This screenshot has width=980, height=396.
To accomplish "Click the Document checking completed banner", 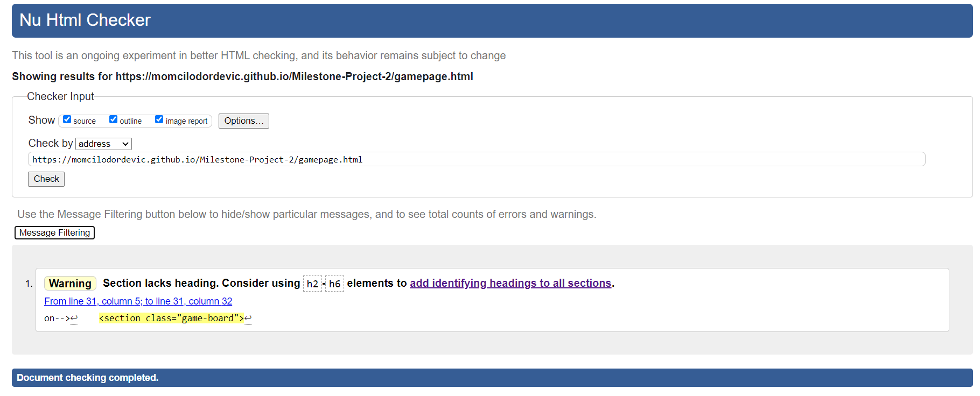I will [88, 378].
